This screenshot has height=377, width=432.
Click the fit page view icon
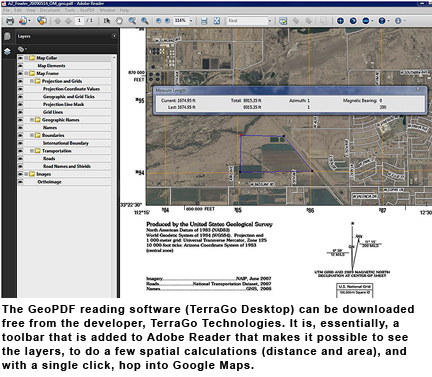tap(217, 21)
